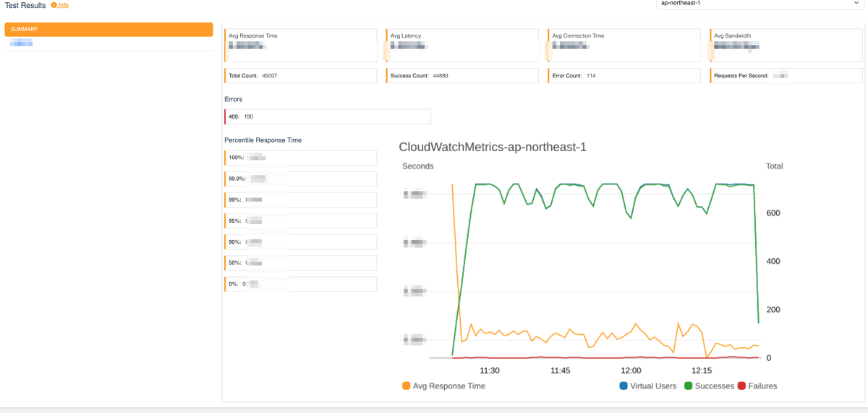Click the Avg Latency metric card

tap(463, 46)
